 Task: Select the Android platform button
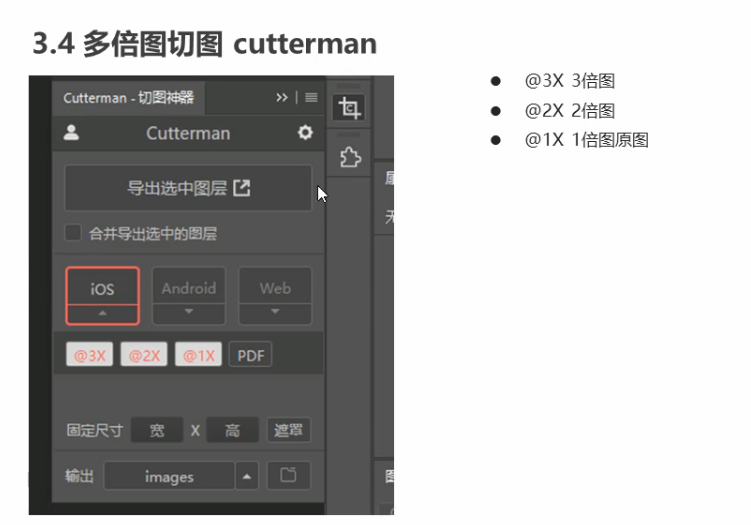click(x=189, y=286)
